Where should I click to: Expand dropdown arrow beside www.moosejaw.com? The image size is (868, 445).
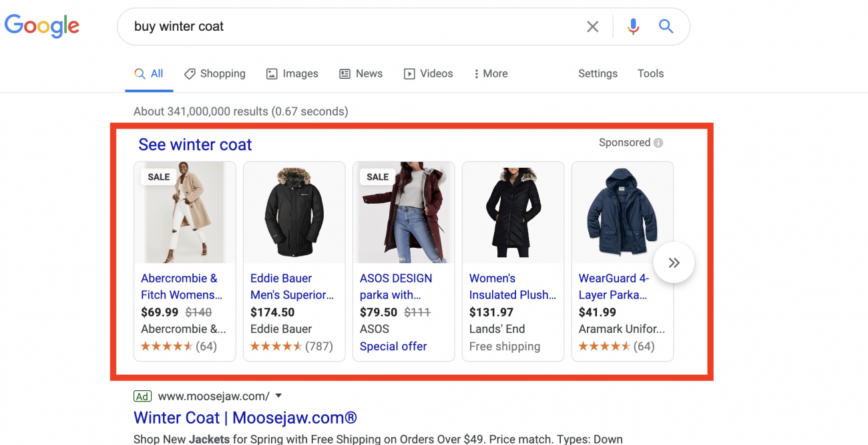point(278,396)
